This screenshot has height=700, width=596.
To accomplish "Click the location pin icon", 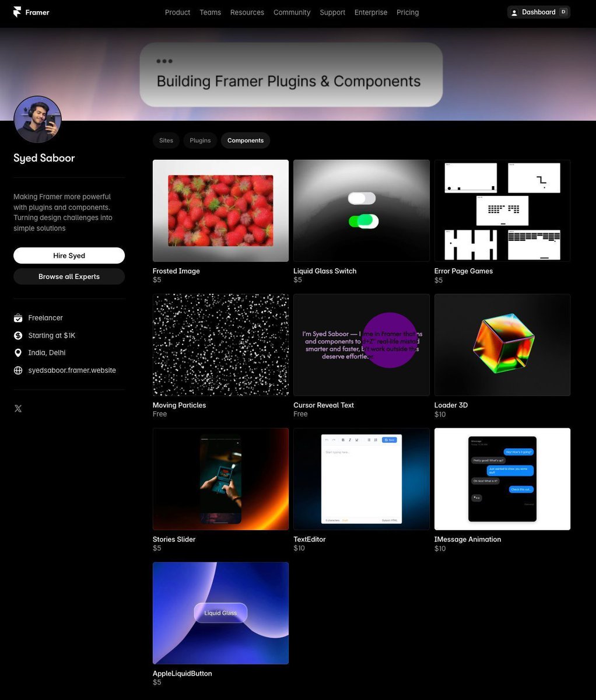I will point(18,353).
